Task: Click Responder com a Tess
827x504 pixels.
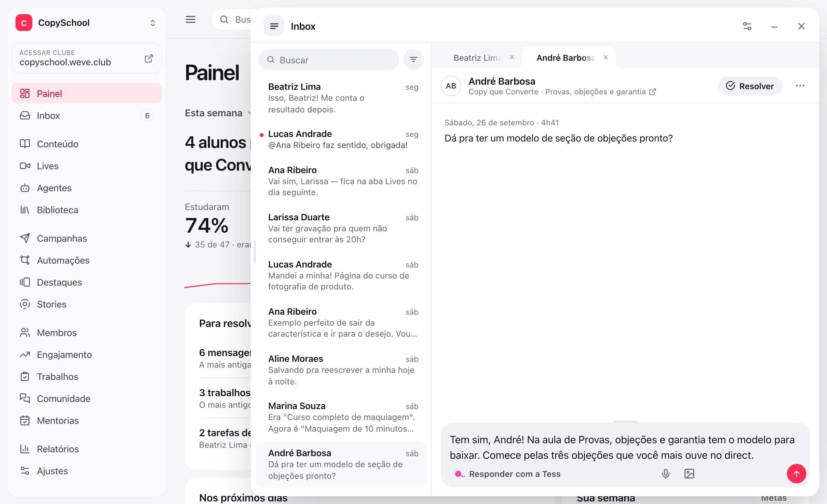Action: pyautogui.click(x=508, y=474)
